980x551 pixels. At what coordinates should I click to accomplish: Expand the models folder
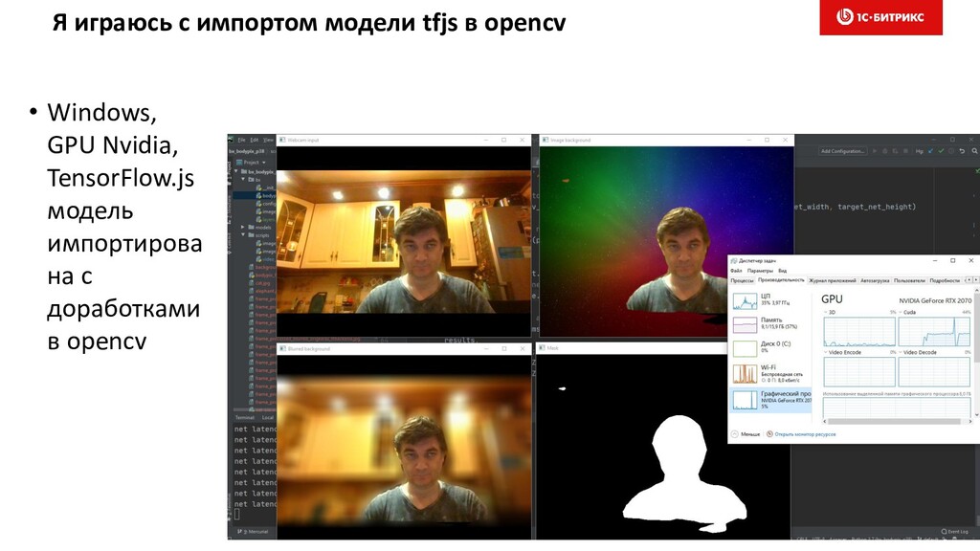click(244, 228)
